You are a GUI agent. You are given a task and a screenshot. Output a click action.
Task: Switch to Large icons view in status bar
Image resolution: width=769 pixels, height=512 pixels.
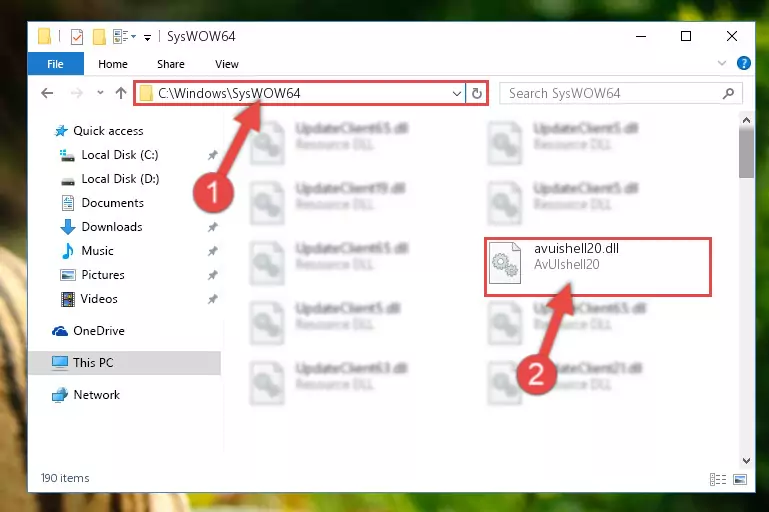(x=740, y=479)
